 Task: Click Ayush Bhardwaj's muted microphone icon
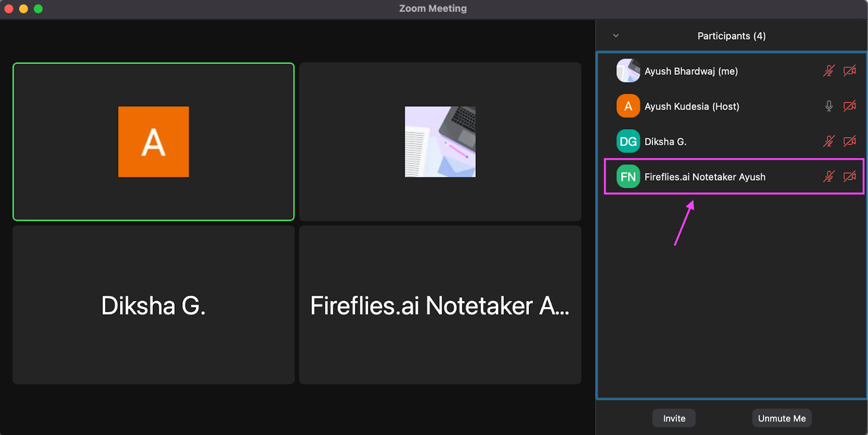[828, 71]
